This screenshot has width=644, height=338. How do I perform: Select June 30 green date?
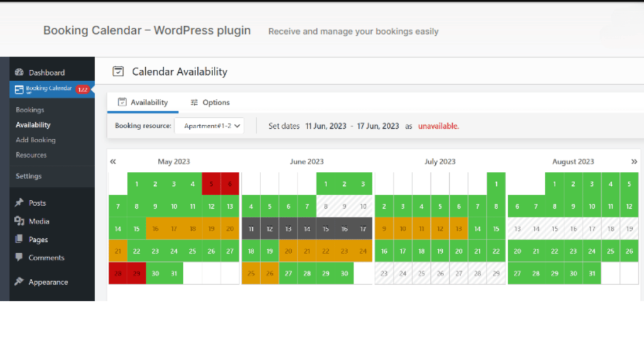coord(344,273)
